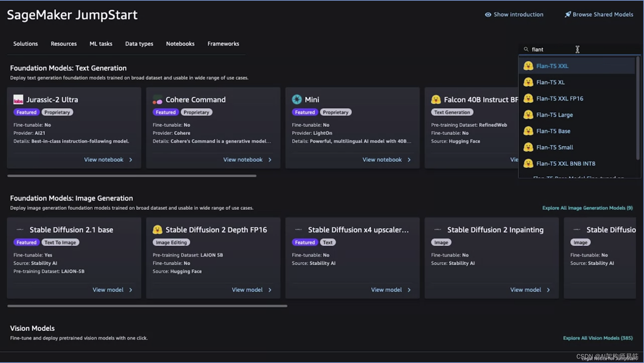Viewport: 644px width, 363px height.
Task: Explore All Image Generation Models link
Action: tap(587, 208)
